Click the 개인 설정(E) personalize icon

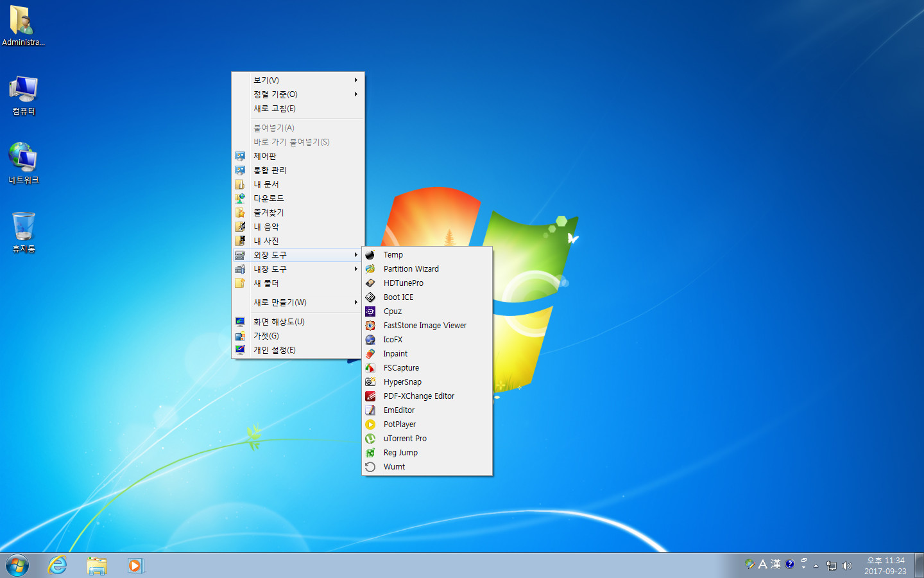pyautogui.click(x=240, y=350)
